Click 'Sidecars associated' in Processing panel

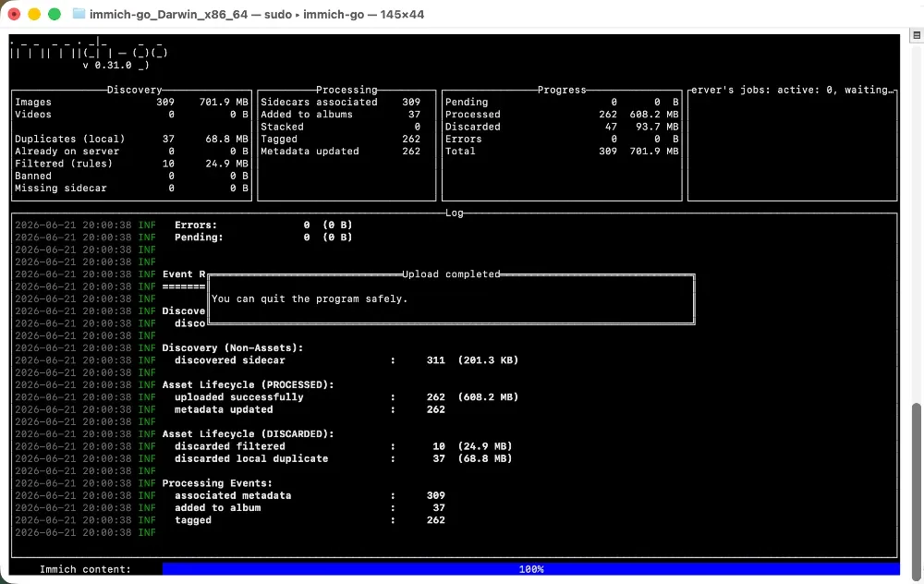click(341, 102)
